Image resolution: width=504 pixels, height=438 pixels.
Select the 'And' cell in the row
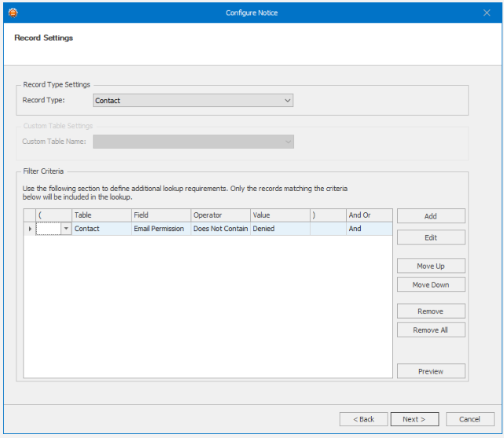[370, 229]
